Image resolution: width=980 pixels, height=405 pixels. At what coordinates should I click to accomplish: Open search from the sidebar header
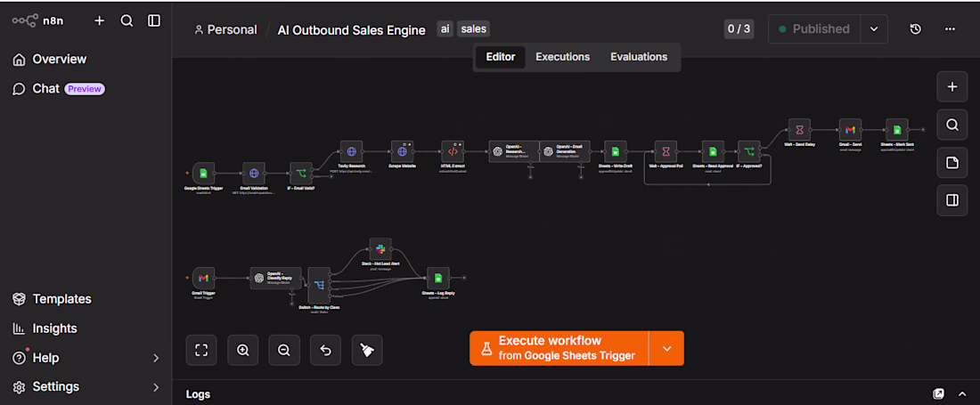pyautogui.click(x=127, y=20)
